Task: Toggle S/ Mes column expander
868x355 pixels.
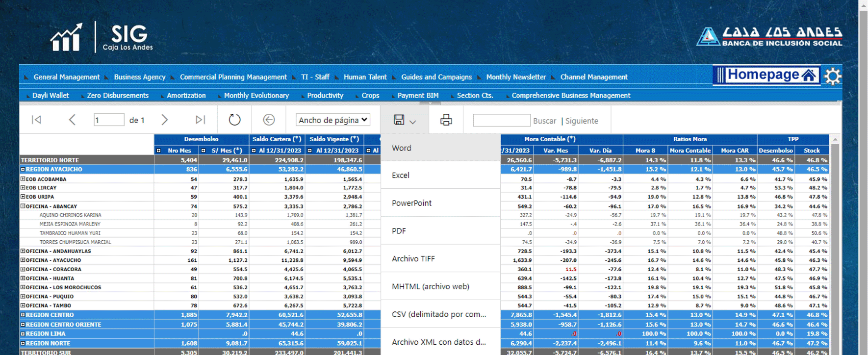Action: (204, 151)
